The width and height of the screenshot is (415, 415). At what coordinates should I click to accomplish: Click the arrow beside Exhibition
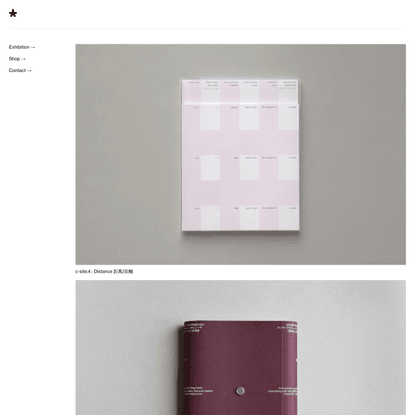click(x=33, y=48)
